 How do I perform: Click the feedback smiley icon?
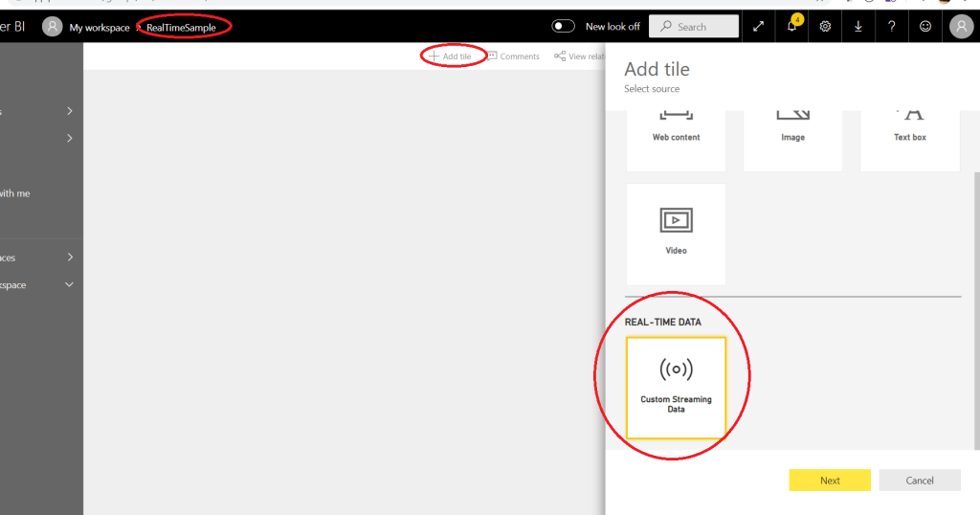click(x=925, y=27)
